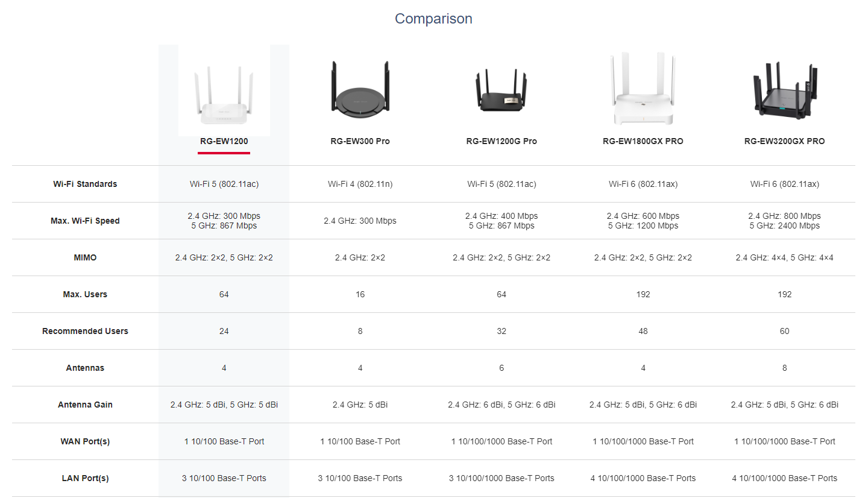Screen dimensions: 868x498
Task: Click the LAN Port(s) row label
Action: tap(85, 478)
